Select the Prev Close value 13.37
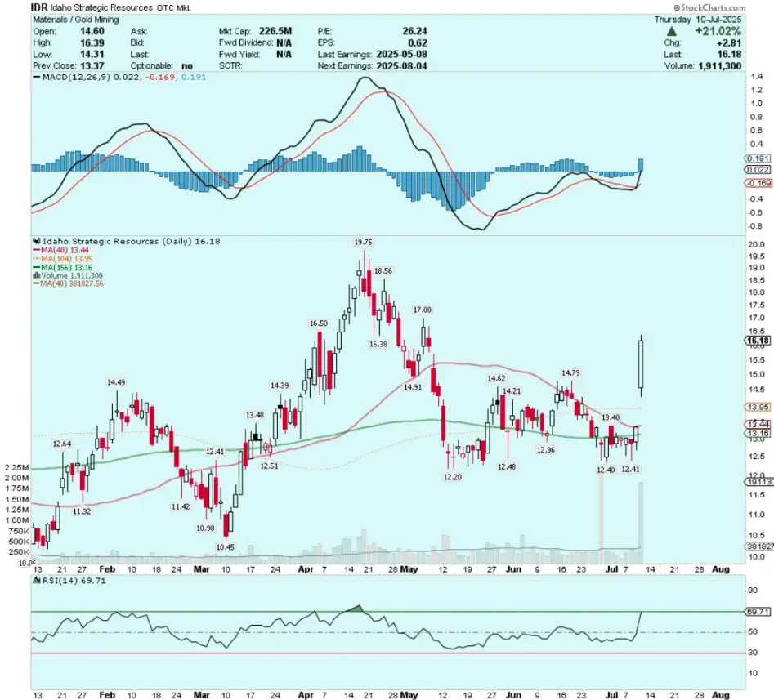The image size is (774, 700). 92,66
